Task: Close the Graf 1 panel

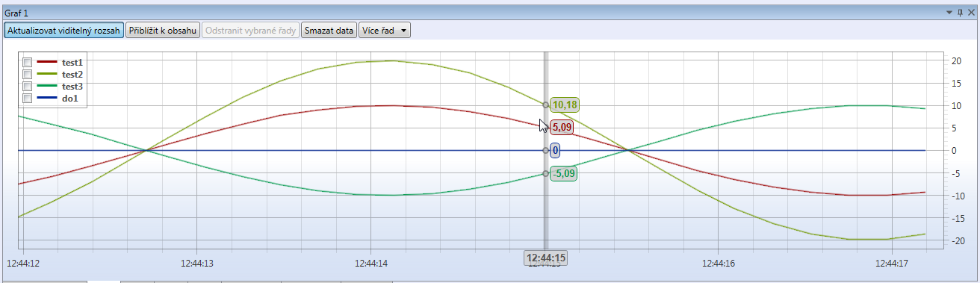Action: pyautogui.click(x=971, y=13)
